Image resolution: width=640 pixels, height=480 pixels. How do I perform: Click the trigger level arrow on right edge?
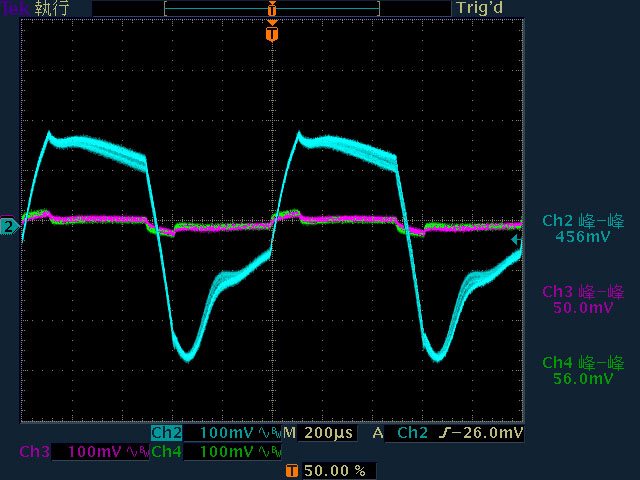coord(516,240)
